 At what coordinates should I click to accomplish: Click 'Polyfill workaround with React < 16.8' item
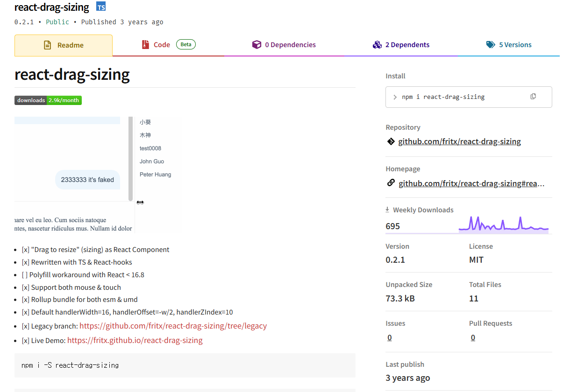(83, 275)
